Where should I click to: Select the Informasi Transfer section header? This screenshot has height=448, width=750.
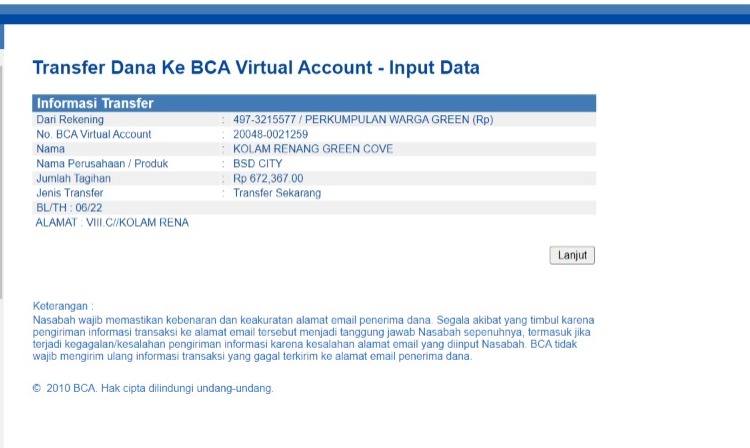point(95,103)
